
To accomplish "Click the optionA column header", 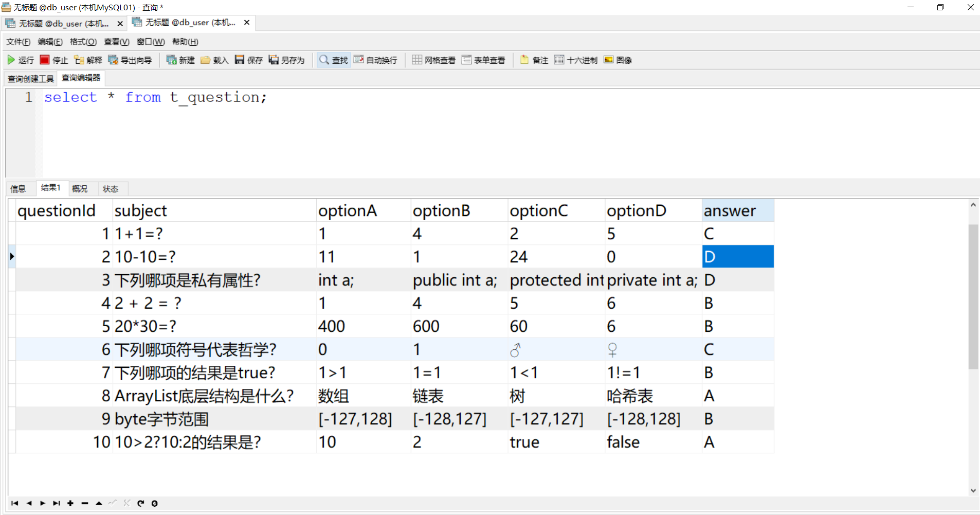I will 364,211.
